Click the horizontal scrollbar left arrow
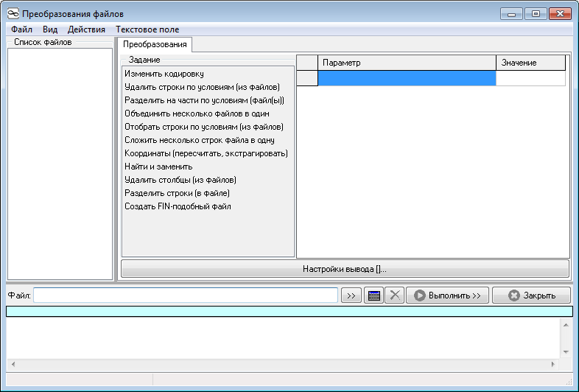 13,364
